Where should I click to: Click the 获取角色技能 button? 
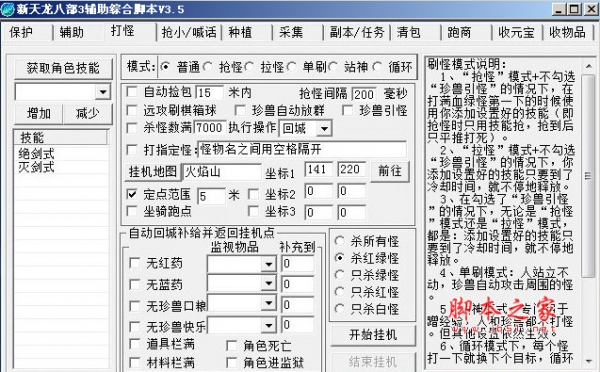63,68
